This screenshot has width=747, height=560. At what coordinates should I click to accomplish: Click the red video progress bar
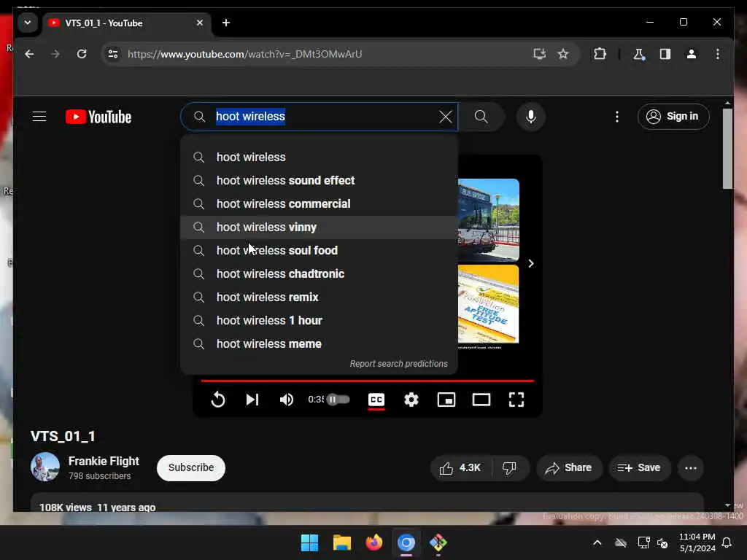pos(368,381)
